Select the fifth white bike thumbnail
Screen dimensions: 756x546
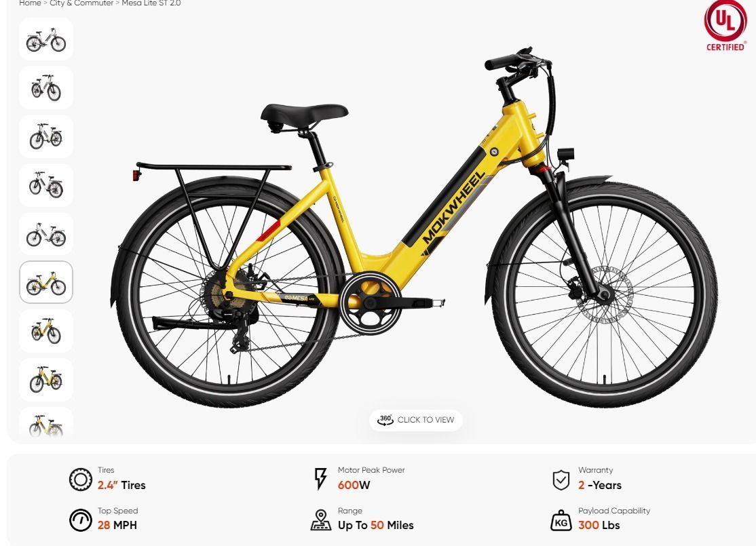(x=45, y=234)
